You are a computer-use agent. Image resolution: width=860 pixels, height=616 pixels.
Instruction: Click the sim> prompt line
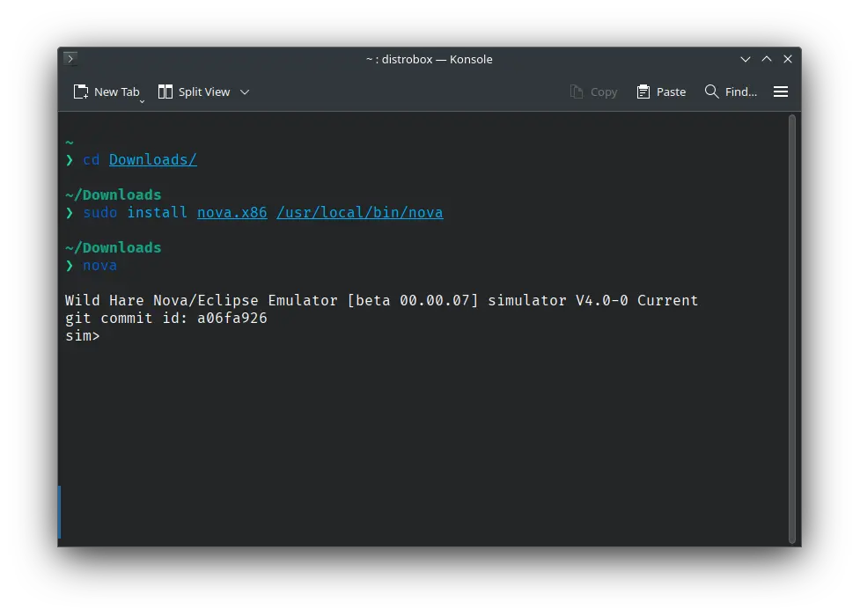(82, 335)
